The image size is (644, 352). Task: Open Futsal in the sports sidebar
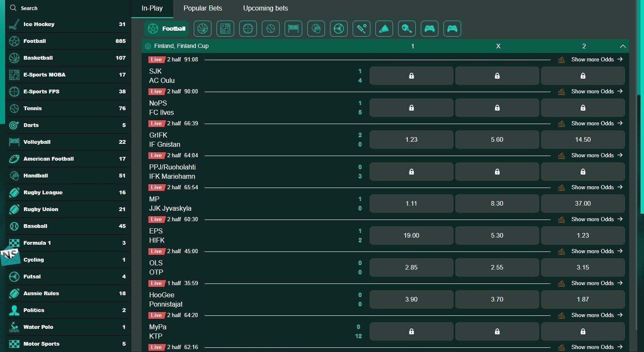coord(68,277)
